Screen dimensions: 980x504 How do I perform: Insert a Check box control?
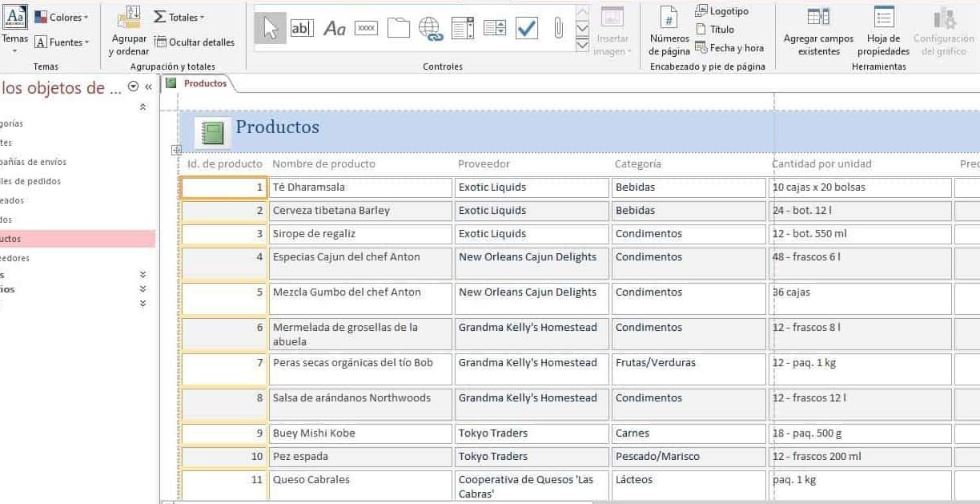click(526, 28)
